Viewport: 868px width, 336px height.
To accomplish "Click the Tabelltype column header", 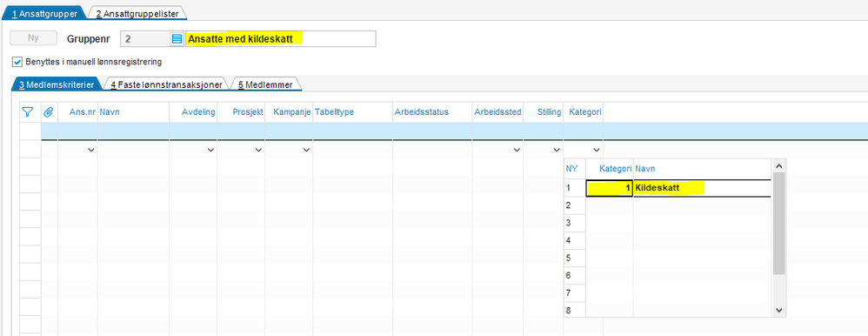I will (x=352, y=112).
